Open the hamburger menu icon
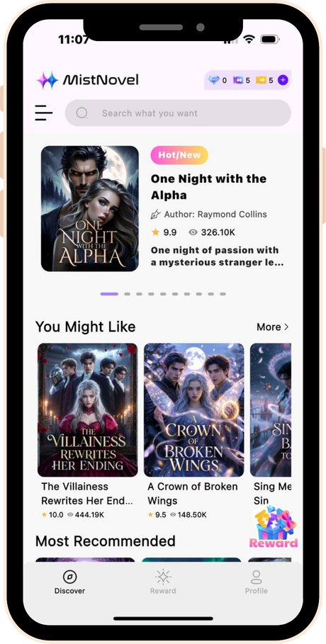Image resolution: width=326 pixels, height=644 pixels. point(43,113)
